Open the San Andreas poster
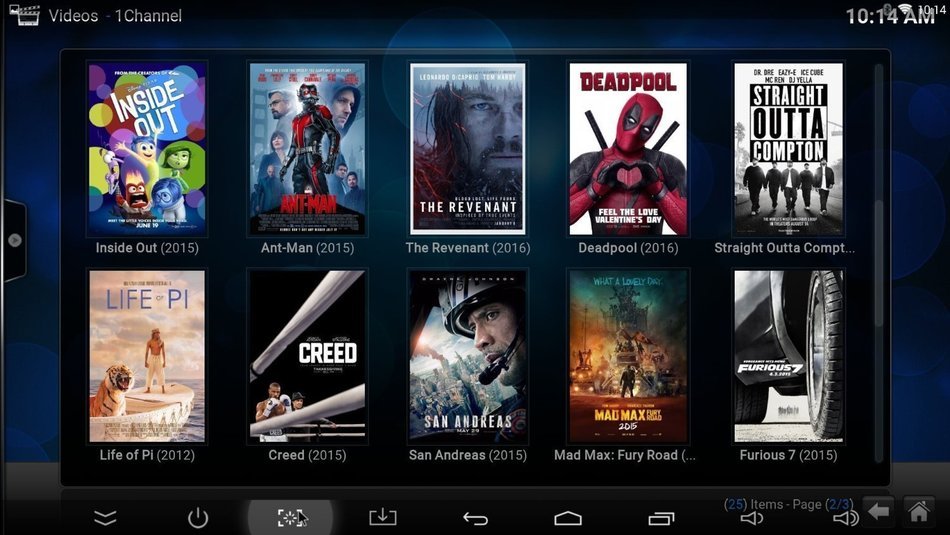The height and width of the screenshot is (535, 950). 468,356
